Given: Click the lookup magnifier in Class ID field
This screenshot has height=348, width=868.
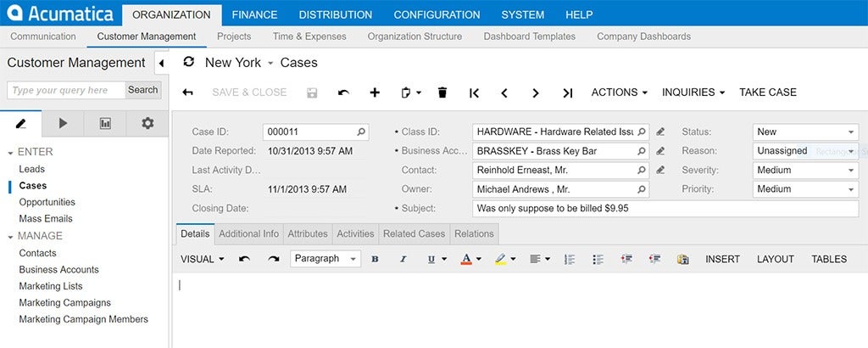Looking at the screenshot, I should pos(642,132).
